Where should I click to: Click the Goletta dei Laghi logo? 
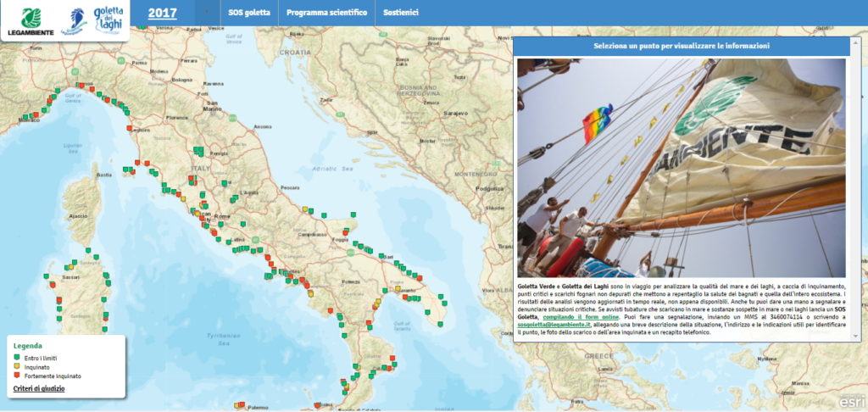pyautogui.click(x=109, y=19)
